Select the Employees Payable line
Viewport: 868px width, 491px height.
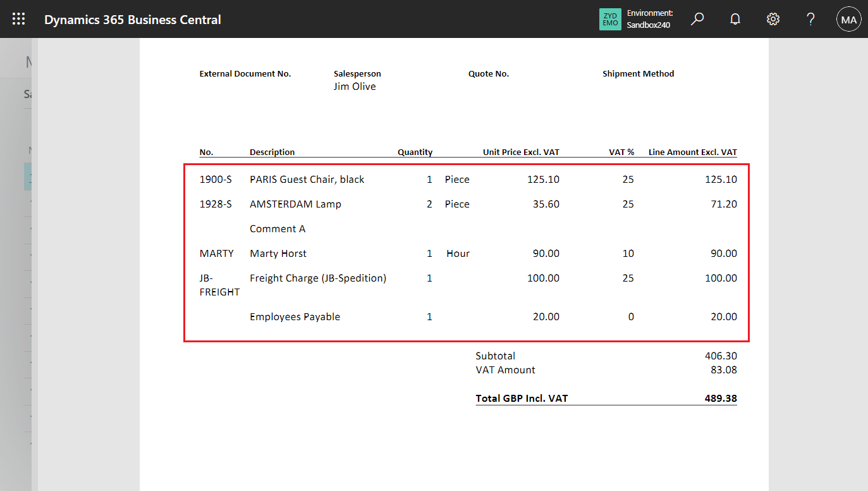[x=295, y=316]
